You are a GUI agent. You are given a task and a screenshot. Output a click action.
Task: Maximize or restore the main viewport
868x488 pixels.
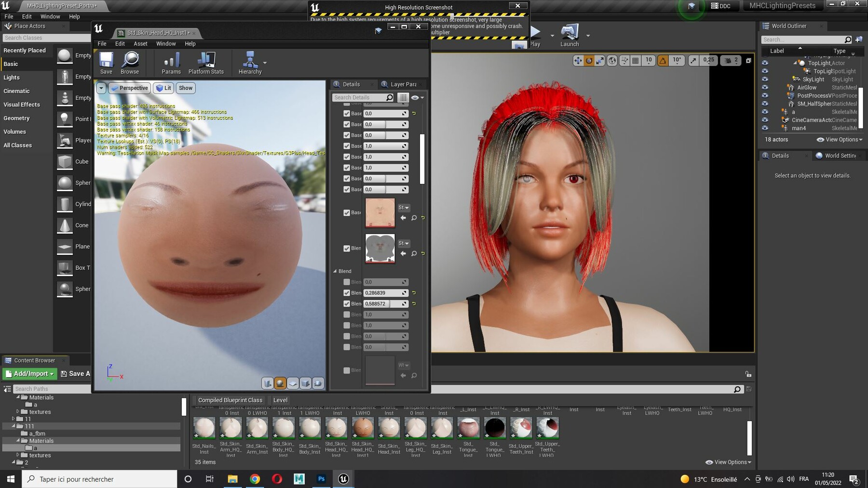click(x=748, y=60)
